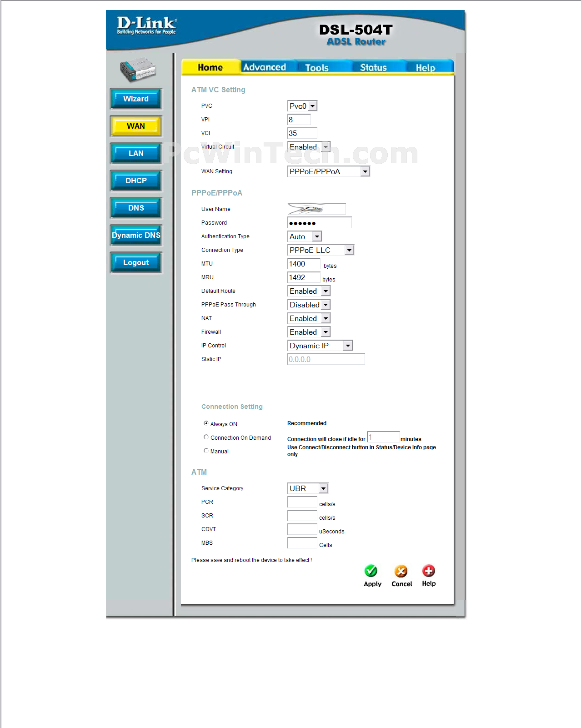Open the Authentication Type dropdown
This screenshot has height=728, width=581.
tap(305, 236)
